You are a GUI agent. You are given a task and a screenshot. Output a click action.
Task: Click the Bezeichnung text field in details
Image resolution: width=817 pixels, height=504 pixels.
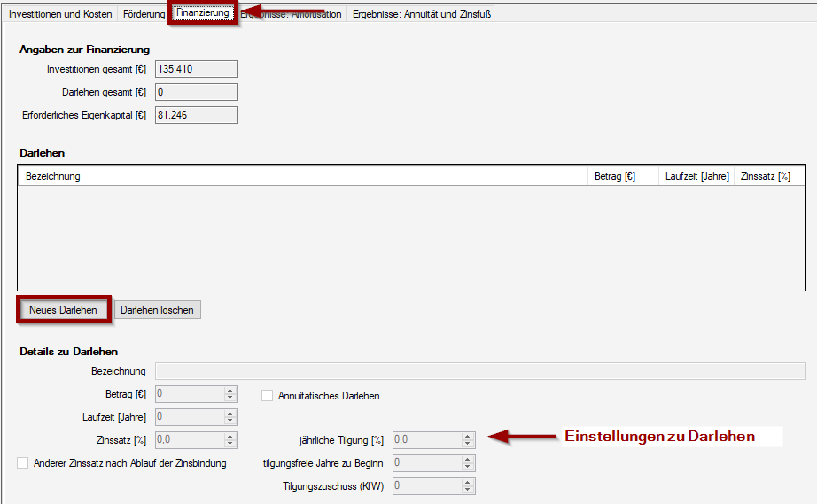(x=479, y=371)
